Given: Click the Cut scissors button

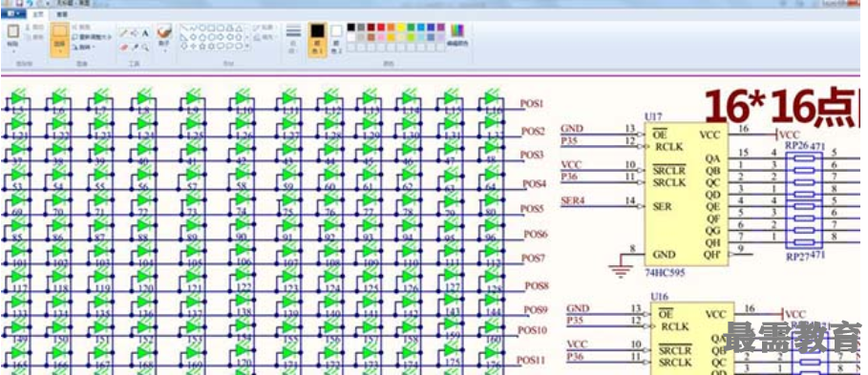Looking at the screenshot, I should coord(35,27).
